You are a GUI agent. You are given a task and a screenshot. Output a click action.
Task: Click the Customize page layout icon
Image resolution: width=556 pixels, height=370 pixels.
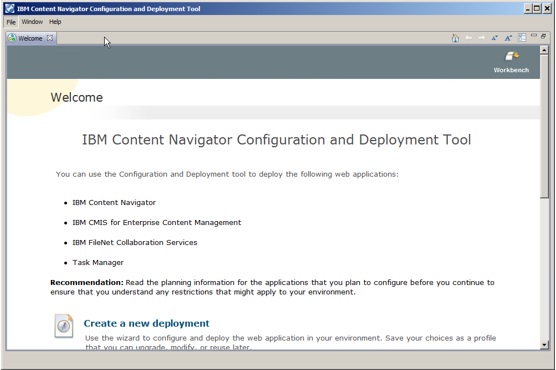tap(522, 38)
